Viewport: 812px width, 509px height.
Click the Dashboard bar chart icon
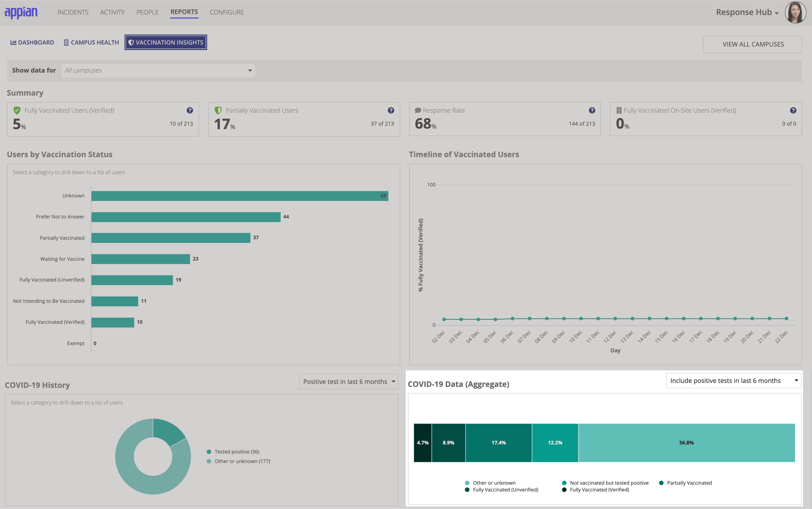pyautogui.click(x=14, y=43)
